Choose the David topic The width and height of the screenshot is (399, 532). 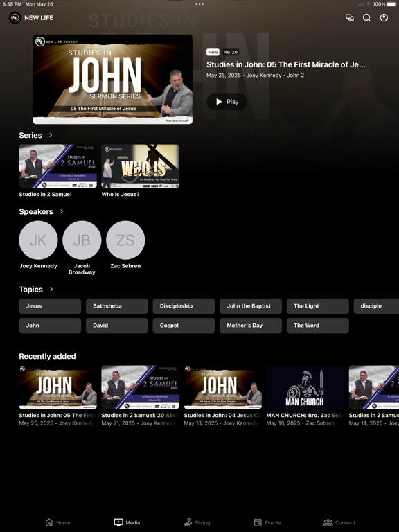tap(116, 326)
